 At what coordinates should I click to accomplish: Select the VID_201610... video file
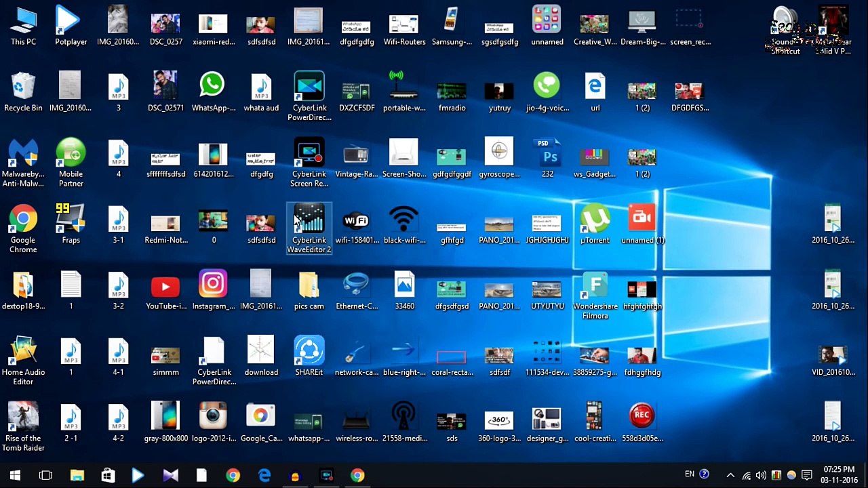click(x=833, y=361)
